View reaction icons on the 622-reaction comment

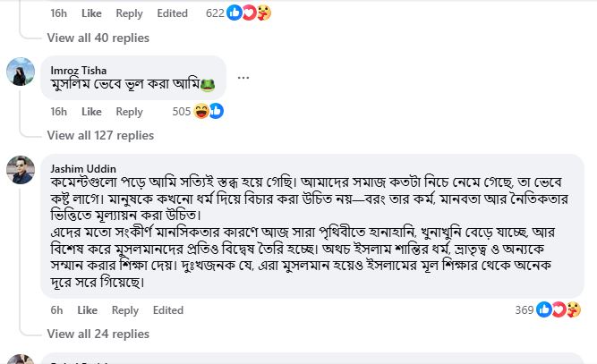[250, 13]
